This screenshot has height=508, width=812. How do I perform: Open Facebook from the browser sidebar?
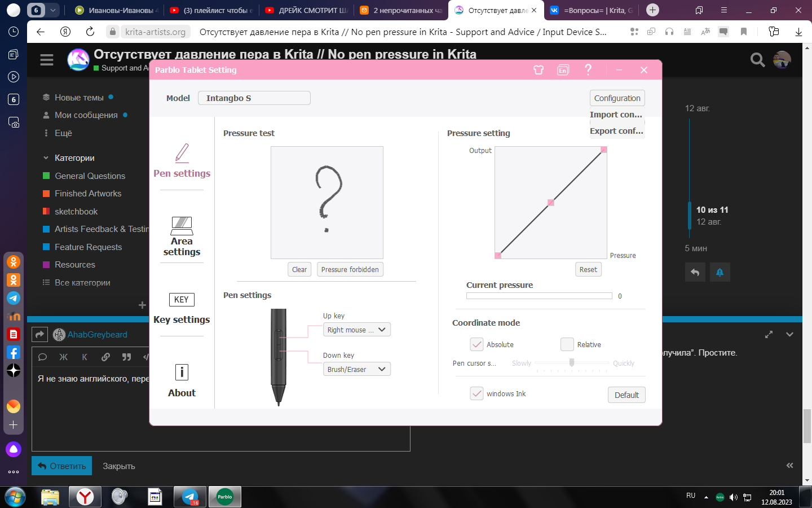(14, 352)
